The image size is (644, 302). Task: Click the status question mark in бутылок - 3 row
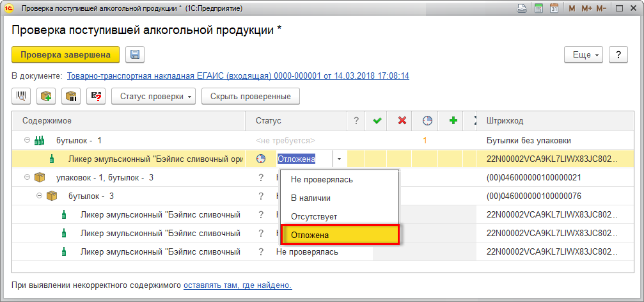tap(260, 196)
